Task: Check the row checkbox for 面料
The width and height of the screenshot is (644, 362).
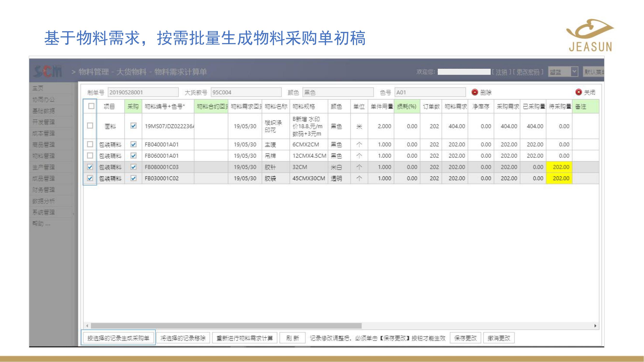Action: click(x=90, y=126)
